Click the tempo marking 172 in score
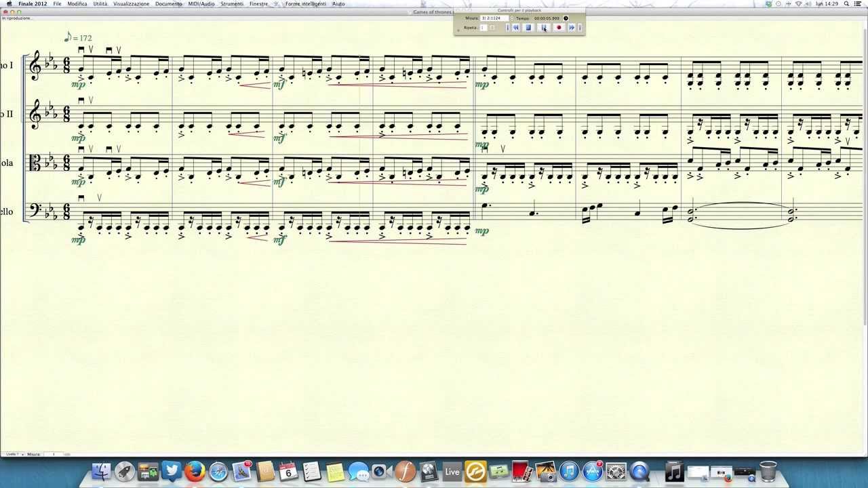868x488 pixels. pyautogui.click(x=78, y=38)
